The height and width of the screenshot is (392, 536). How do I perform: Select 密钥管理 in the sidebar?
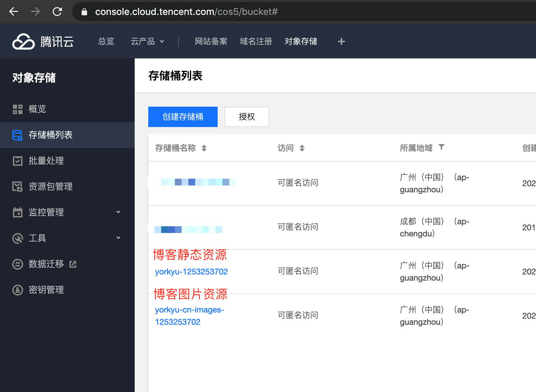(67, 290)
